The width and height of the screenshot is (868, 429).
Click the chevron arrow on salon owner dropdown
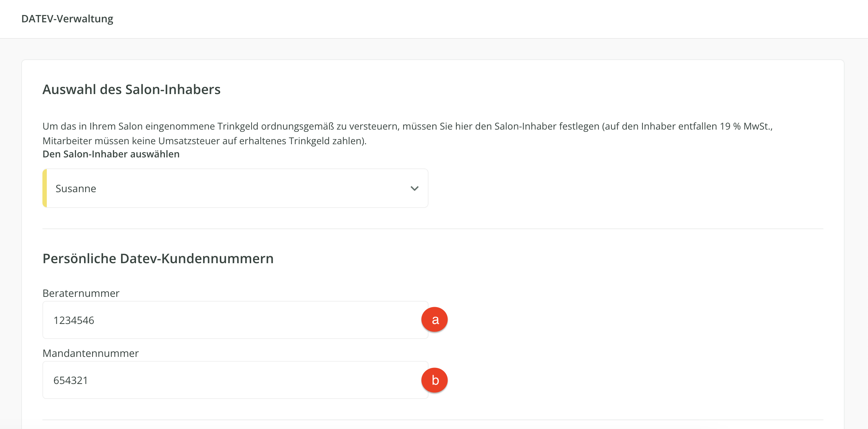point(414,189)
